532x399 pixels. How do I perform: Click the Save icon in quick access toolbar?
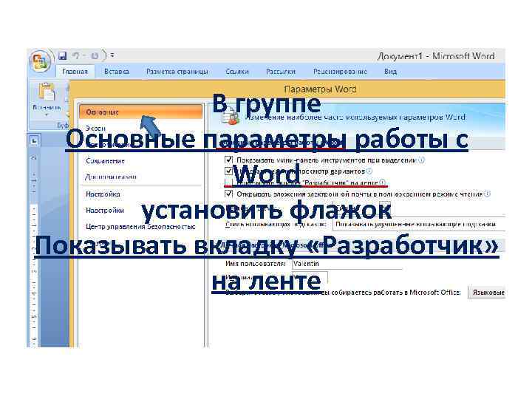point(62,55)
